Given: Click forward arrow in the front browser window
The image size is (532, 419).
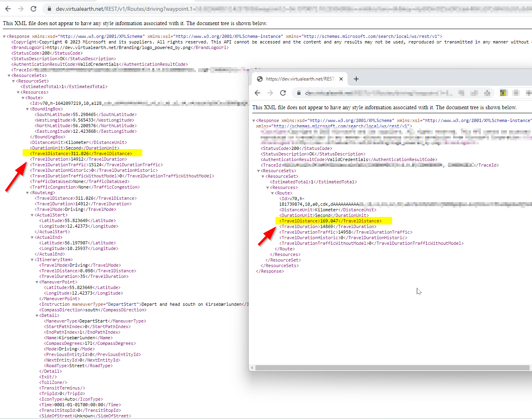Looking at the screenshot, I should tap(270, 93).
